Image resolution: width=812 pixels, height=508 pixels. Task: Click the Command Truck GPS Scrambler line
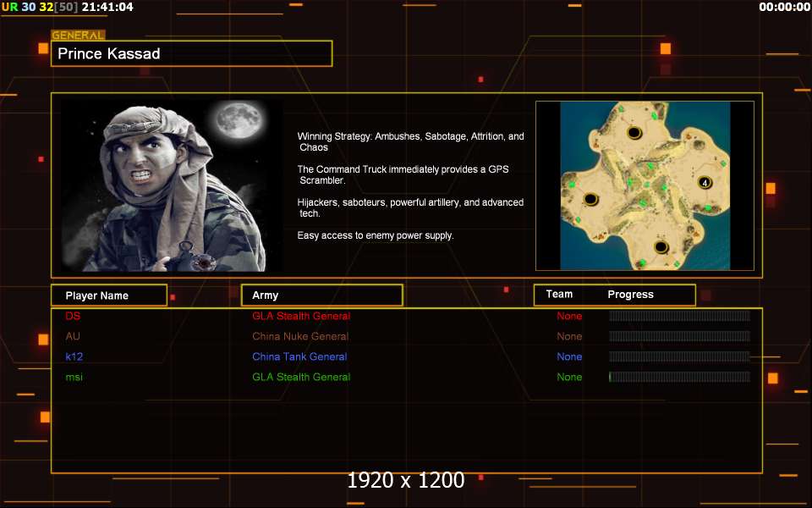(x=403, y=174)
